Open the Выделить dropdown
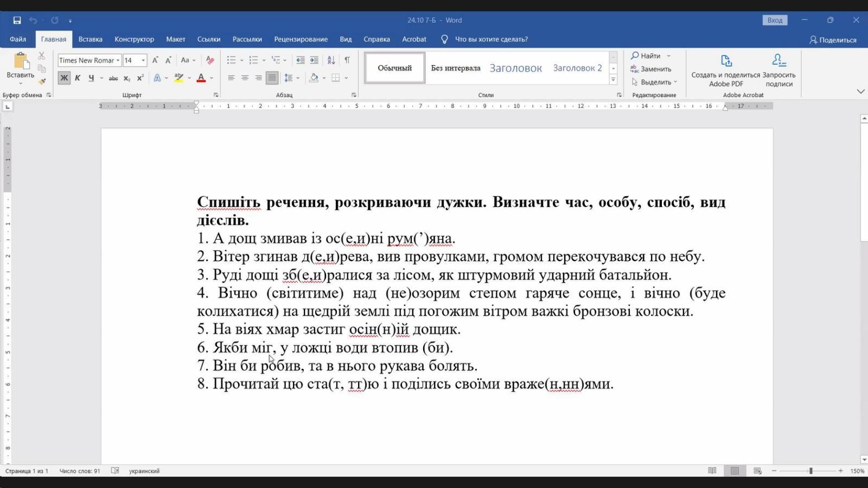The image size is (868, 488). point(654,82)
